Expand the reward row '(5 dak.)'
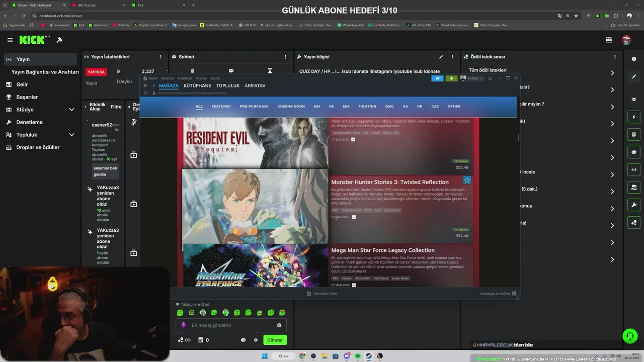The height and width of the screenshot is (362, 644). (x=612, y=192)
